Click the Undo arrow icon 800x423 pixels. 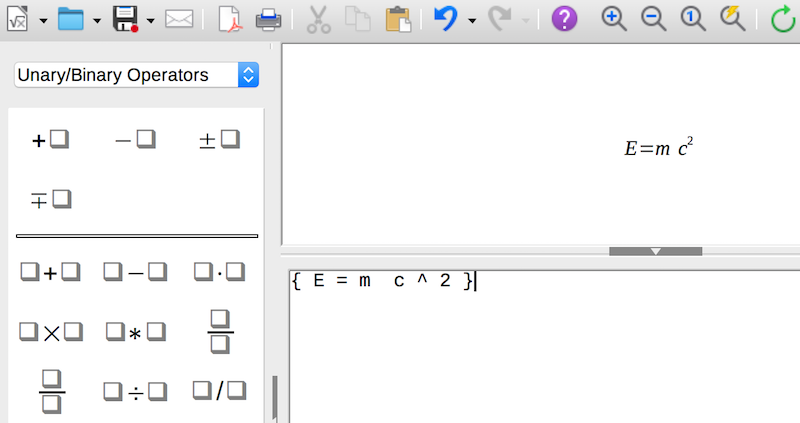coord(445,19)
